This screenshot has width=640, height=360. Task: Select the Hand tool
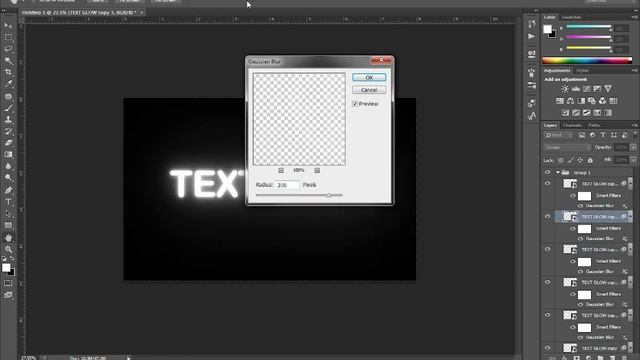(8, 238)
